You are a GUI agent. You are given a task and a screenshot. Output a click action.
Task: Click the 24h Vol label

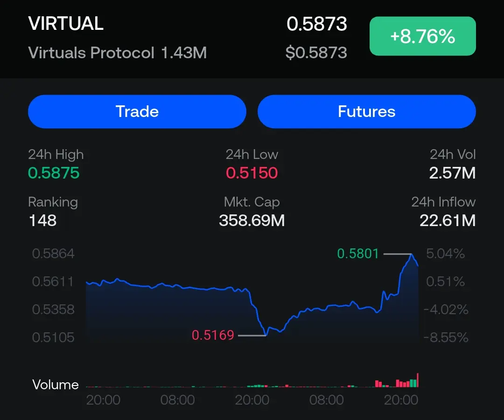point(453,154)
